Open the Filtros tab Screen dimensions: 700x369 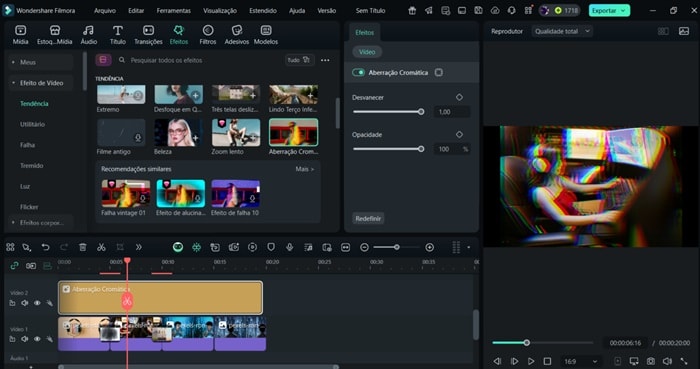click(208, 35)
